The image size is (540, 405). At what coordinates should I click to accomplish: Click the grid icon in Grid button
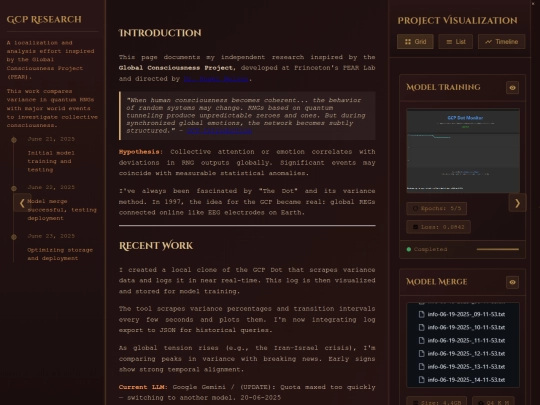pyautogui.click(x=408, y=42)
